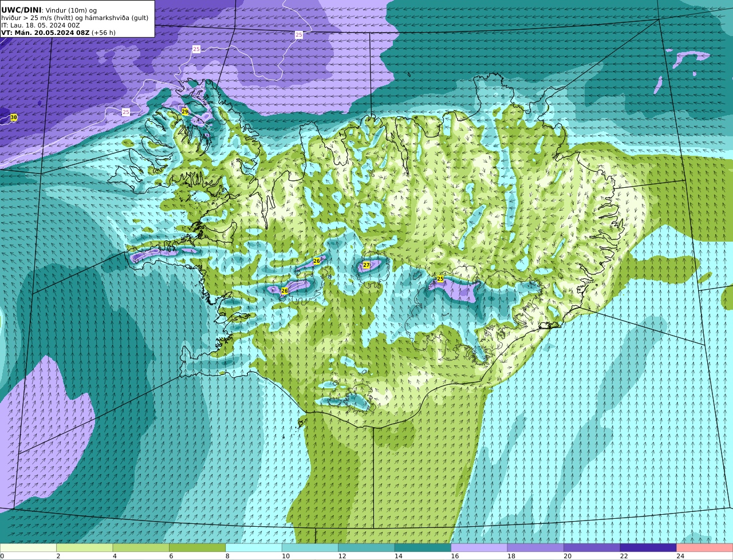Click the pink above-24 m/s legend swatch
The height and width of the screenshot is (560, 733).
pyautogui.click(x=705, y=547)
